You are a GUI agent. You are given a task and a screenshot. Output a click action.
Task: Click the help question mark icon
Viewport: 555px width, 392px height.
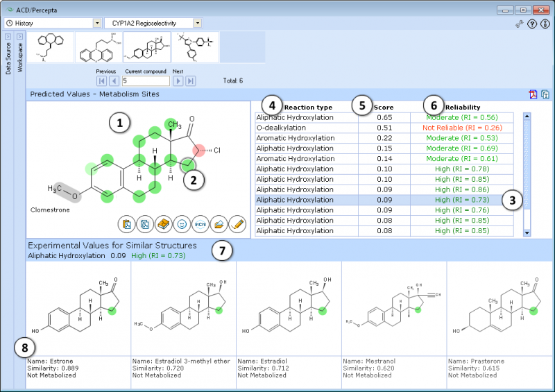click(532, 24)
